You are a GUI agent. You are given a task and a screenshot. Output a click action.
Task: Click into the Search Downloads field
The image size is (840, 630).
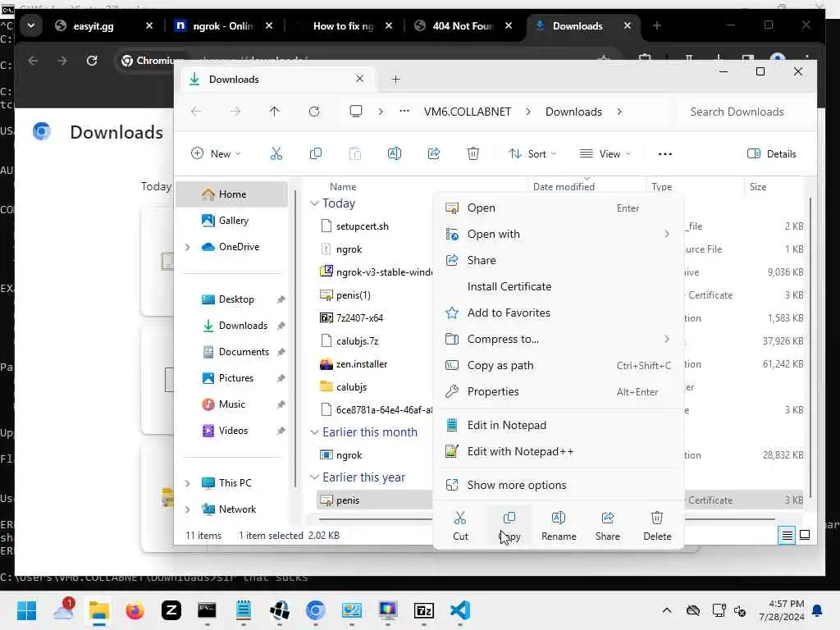point(745,112)
